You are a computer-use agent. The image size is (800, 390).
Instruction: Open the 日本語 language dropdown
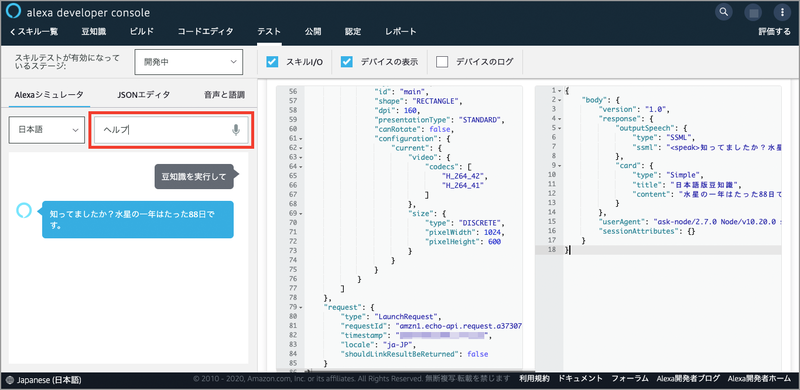click(46, 130)
